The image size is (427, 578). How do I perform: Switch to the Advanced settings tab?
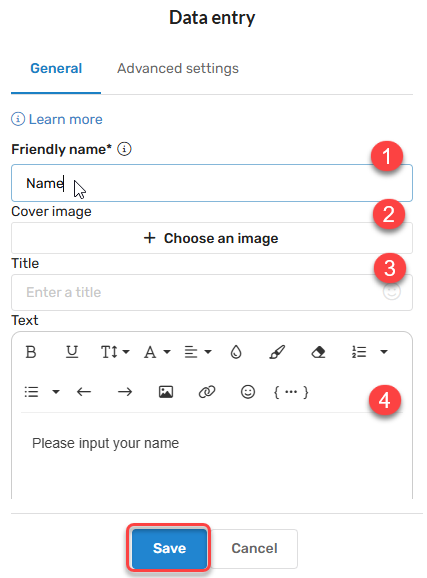(x=178, y=69)
